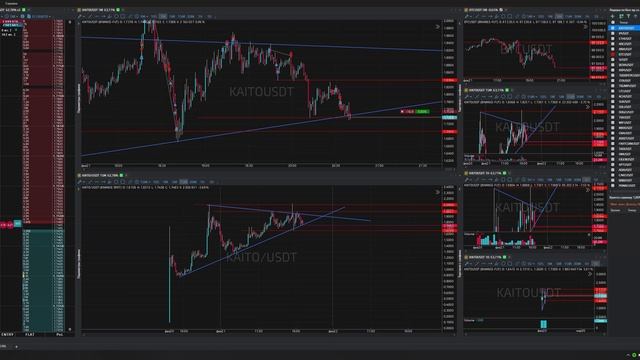Screen dimensions: 640x360
Task: Open the watchlist filter funnel icon
Action: click(629, 16)
